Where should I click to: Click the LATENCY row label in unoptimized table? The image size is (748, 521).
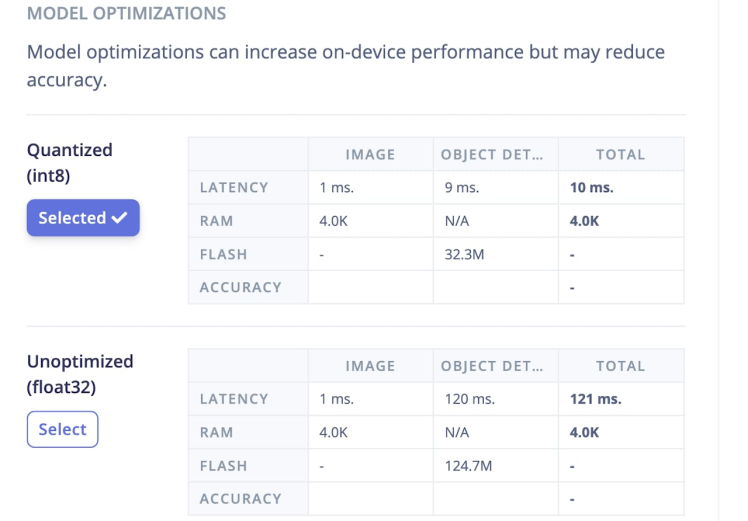pos(234,399)
